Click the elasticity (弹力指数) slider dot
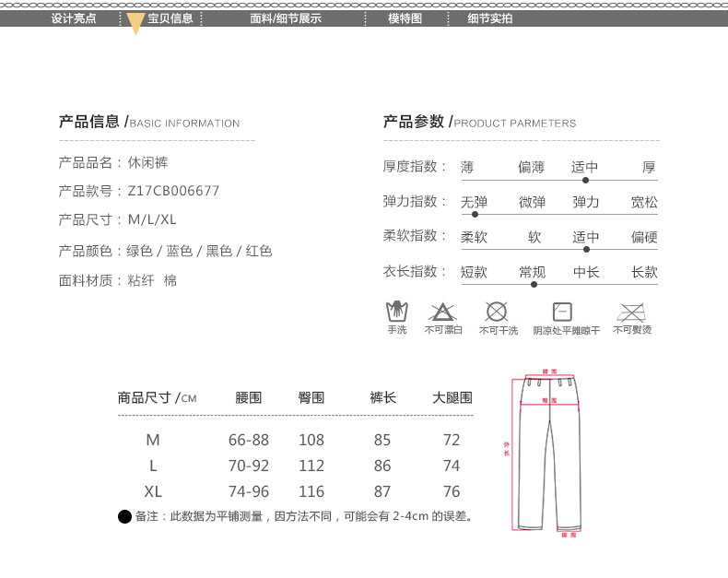The image size is (728, 578). 475,215
